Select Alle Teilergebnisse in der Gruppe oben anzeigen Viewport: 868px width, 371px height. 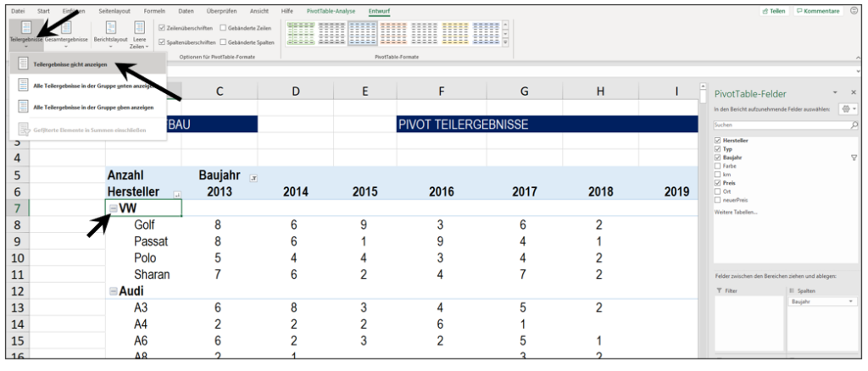pos(88,107)
